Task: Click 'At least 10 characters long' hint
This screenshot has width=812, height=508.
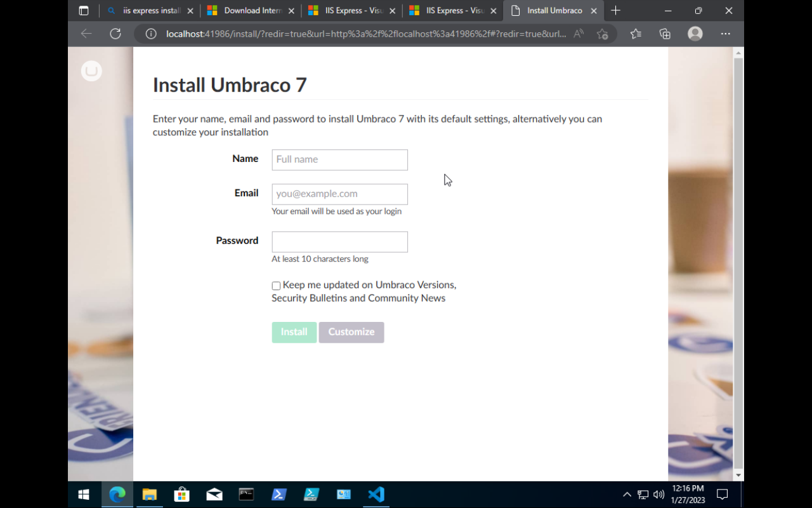Action: [x=320, y=259]
